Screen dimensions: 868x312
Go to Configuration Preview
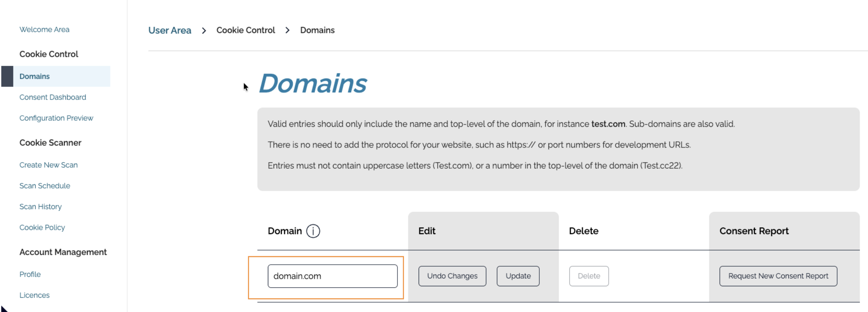coord(56,118)
